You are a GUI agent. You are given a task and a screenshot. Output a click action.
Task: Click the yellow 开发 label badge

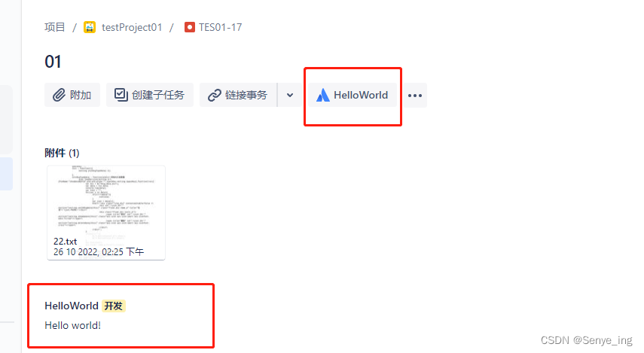113,306
